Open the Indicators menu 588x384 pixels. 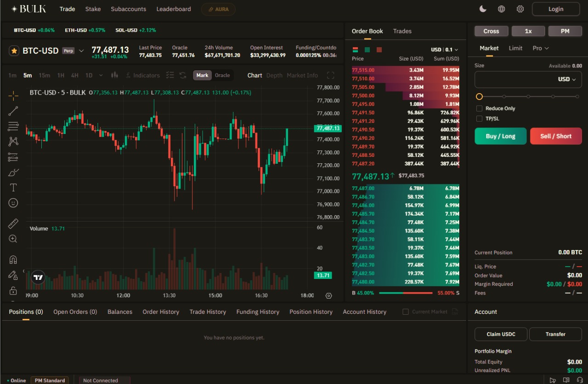142,75
